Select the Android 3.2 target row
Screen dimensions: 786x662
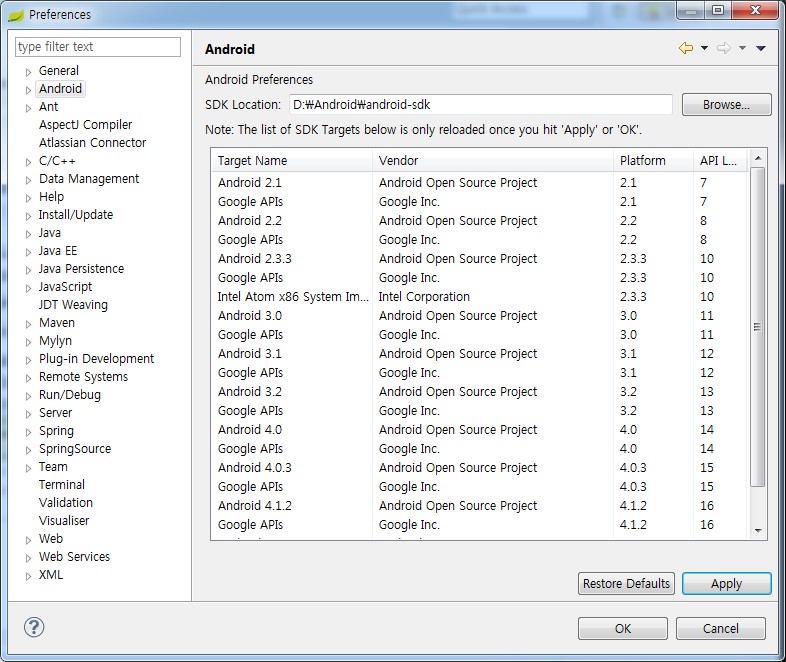coord(480,392)
